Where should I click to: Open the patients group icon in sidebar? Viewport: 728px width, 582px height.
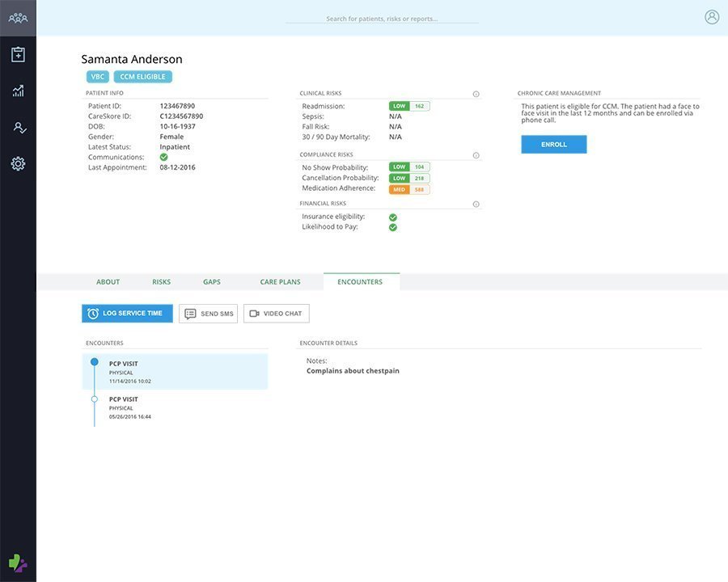(x=18, y=18)
